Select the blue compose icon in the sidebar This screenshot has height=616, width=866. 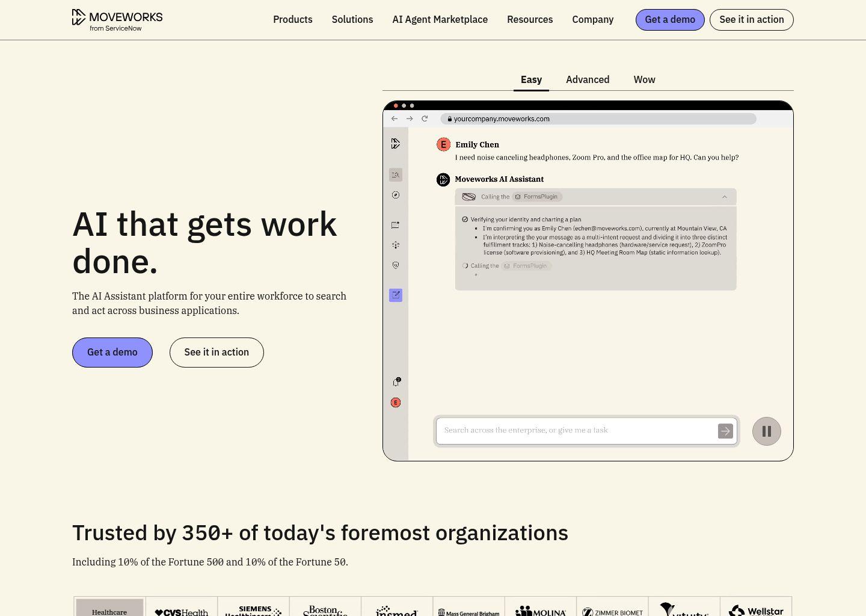click(396, 295)
